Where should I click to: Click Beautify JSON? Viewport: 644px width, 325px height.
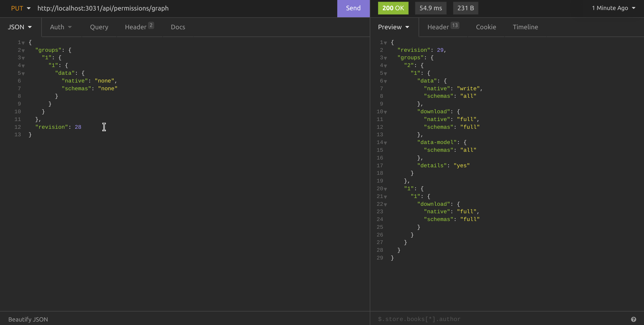[x=28, y=319]
